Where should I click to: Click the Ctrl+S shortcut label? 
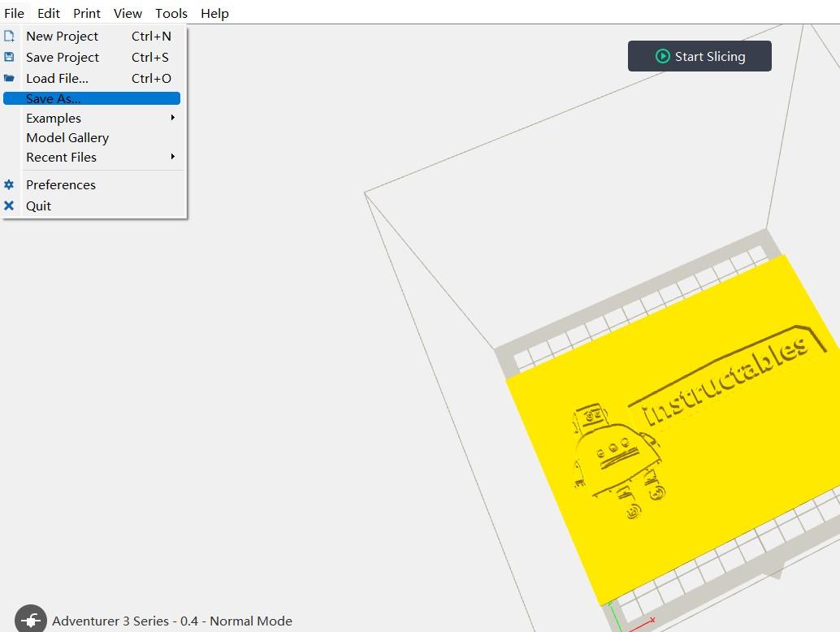[150, 58]
